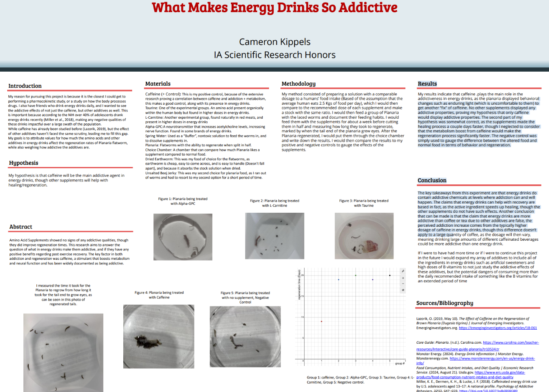Click the 'Introduction' heading
Screen dimensions: 549x392
coord(25,86)
